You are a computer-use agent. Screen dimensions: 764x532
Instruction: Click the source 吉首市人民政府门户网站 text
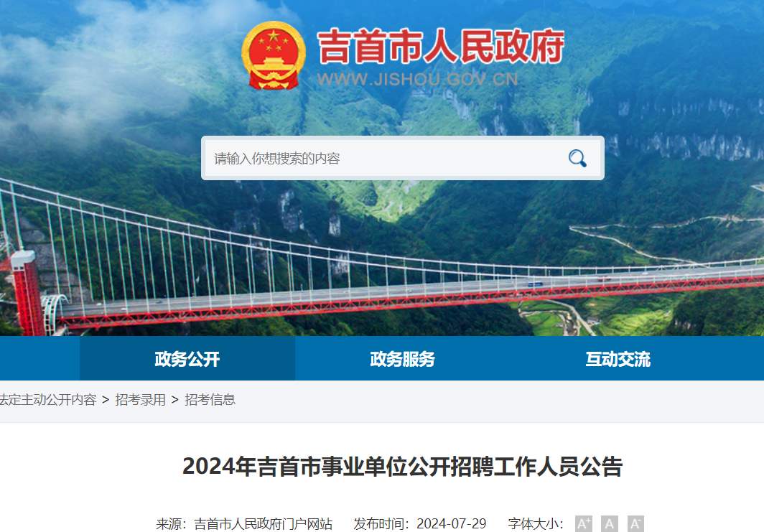coord(263,523)
